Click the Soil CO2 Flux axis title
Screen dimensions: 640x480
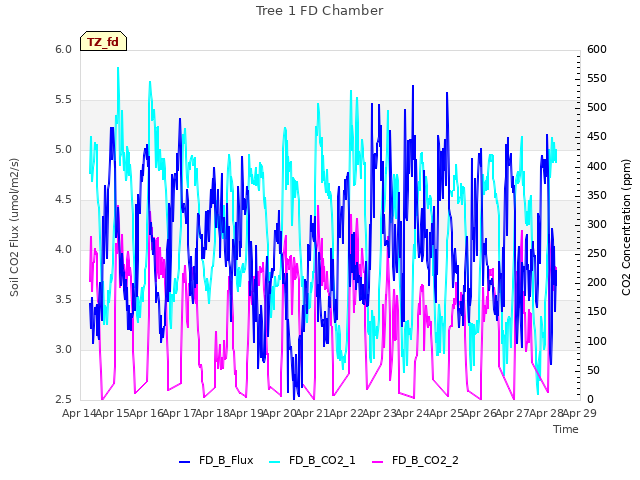[x=14, y=227]
